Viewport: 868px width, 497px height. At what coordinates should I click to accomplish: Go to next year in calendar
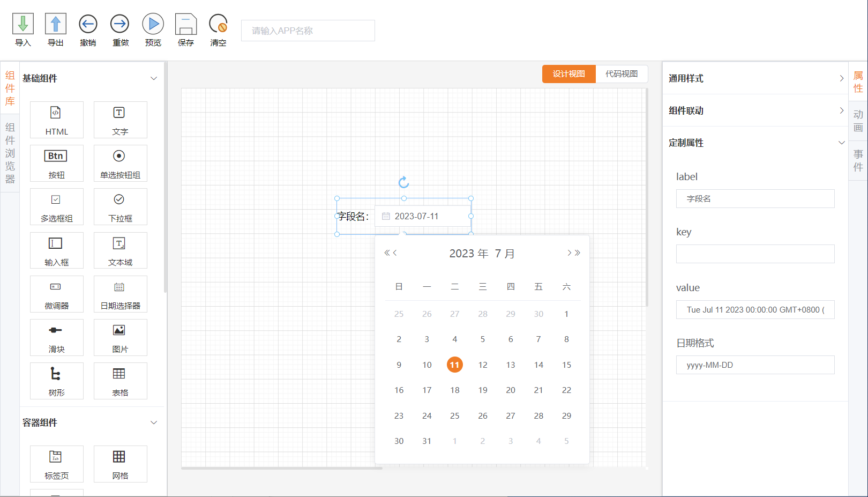pos(578,253)
